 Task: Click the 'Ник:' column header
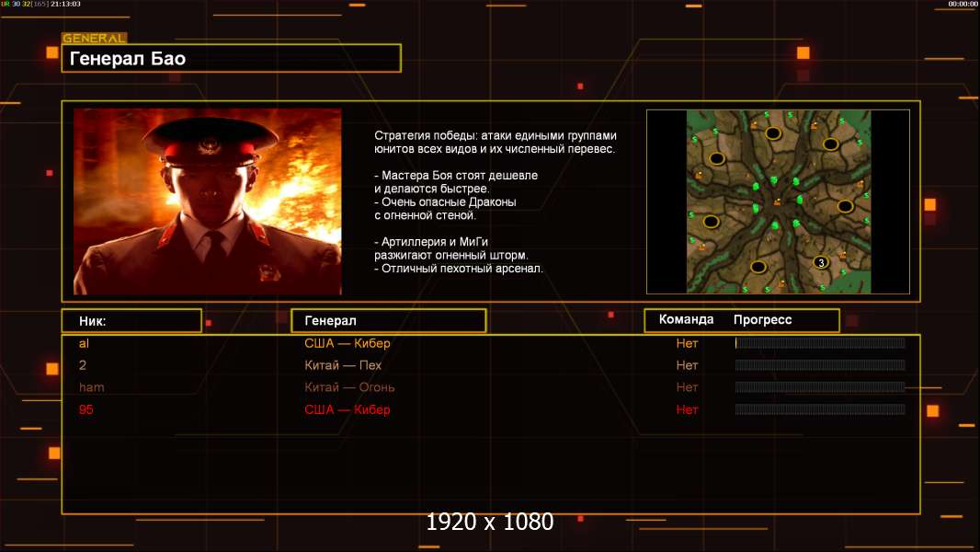[x=131, y=321]
